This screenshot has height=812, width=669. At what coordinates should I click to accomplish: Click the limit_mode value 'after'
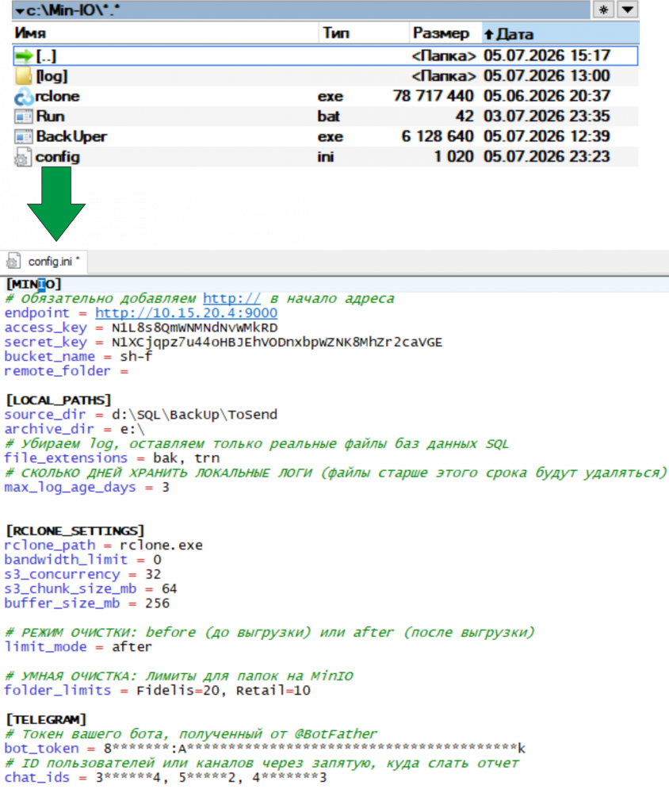click(x=132, y=647)
